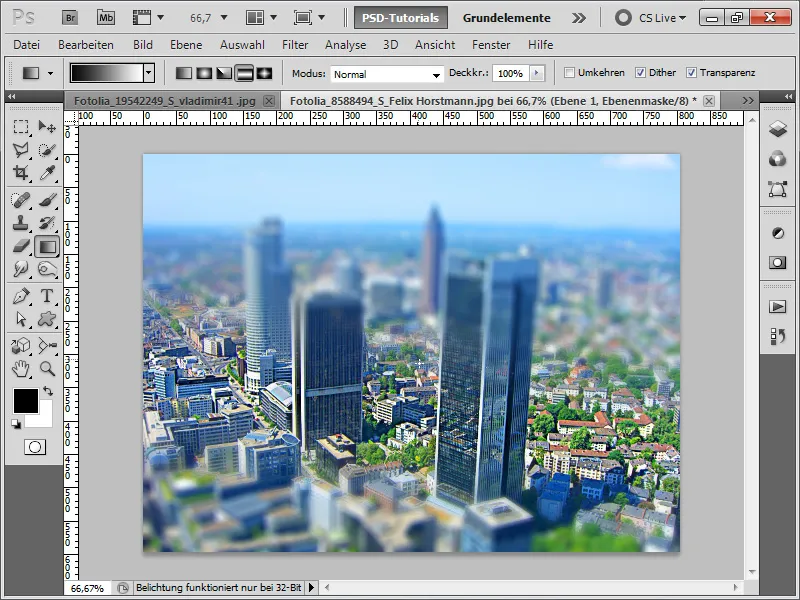The image size is (800, 600).
Task: Switch to Grundelemente workspace
Action: click(506, 18)
